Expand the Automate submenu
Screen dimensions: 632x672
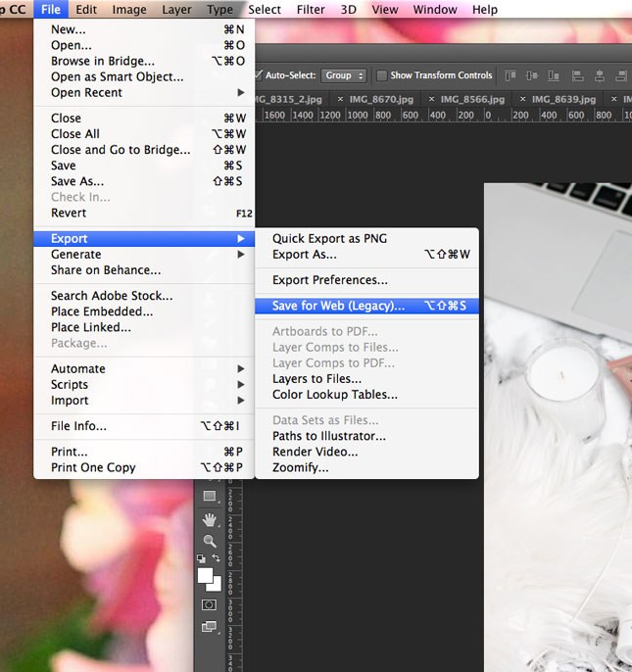click(144, 368)
